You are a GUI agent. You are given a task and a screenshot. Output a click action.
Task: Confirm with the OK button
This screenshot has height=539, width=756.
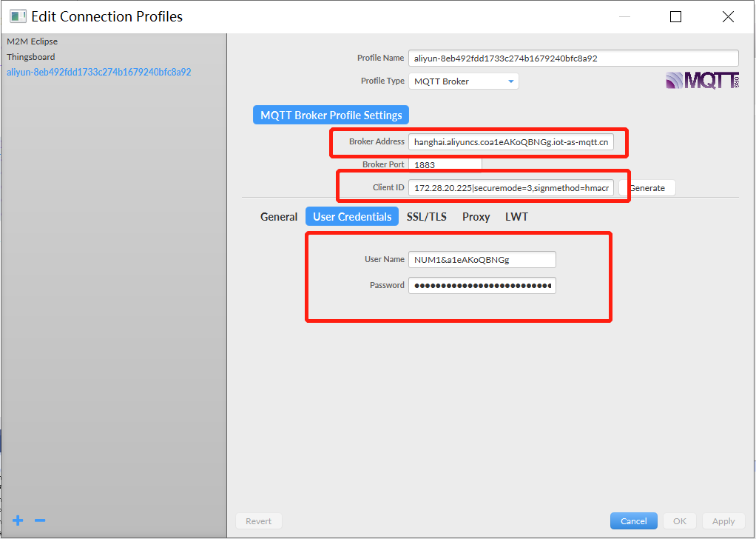point(679,521)
